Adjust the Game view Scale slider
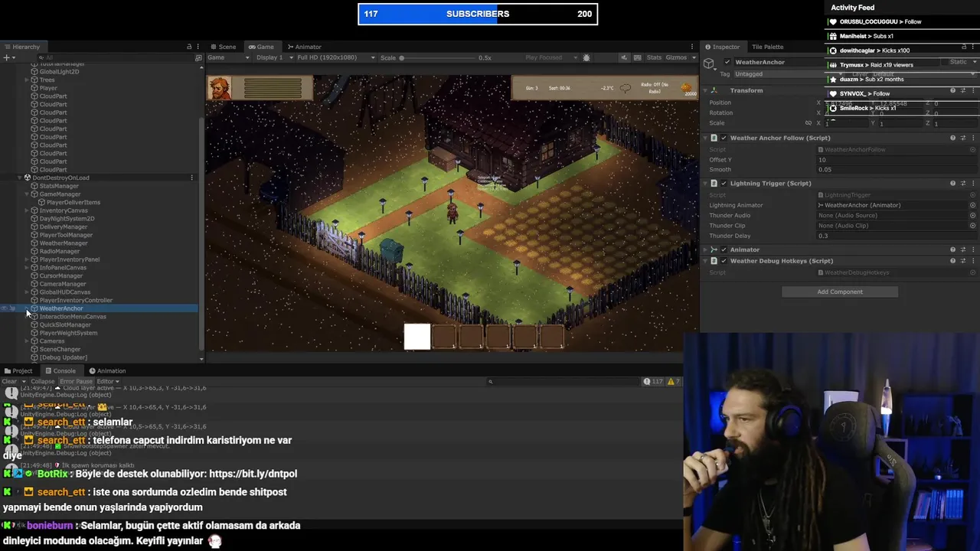This screenshot has width=980, height=551. click(436, 57)
